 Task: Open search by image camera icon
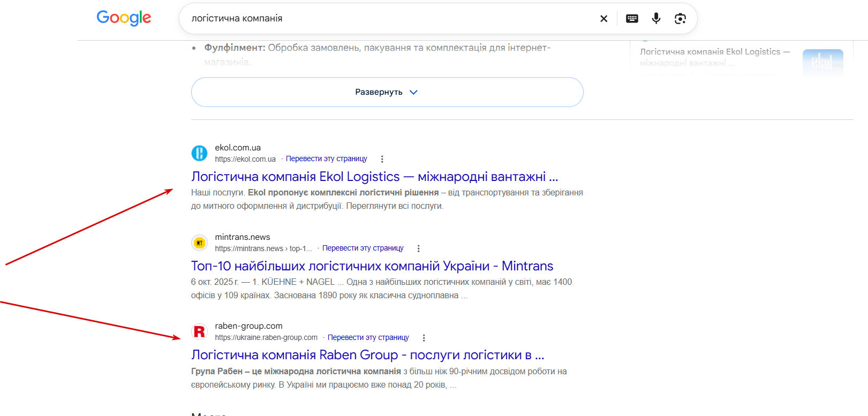tap(680, 19)
